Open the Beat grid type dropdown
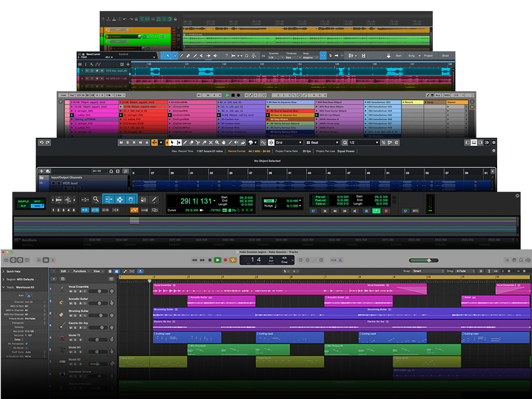The width and height of the screenshot is (532, 399). click(x=323, y=142)
